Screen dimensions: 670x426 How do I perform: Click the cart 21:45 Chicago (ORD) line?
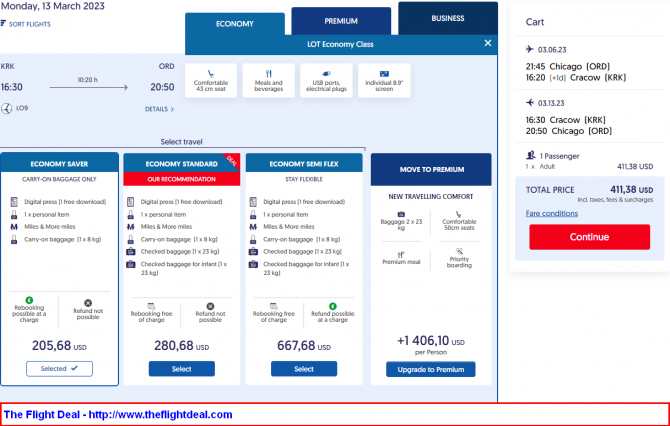pyautogui.click(x=568, y=66)
